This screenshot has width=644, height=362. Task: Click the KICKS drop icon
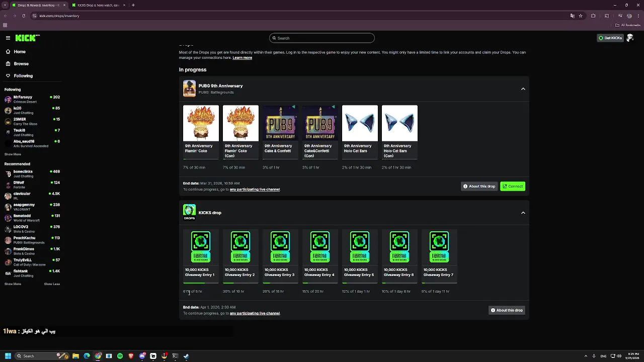click(x=189, y=212)
